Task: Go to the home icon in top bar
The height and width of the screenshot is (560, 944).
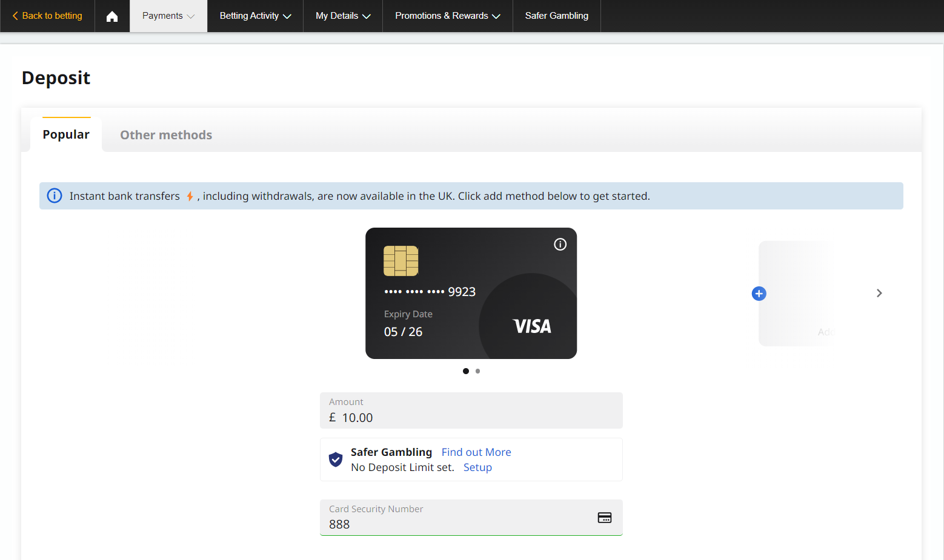Action: pos(112,16)
